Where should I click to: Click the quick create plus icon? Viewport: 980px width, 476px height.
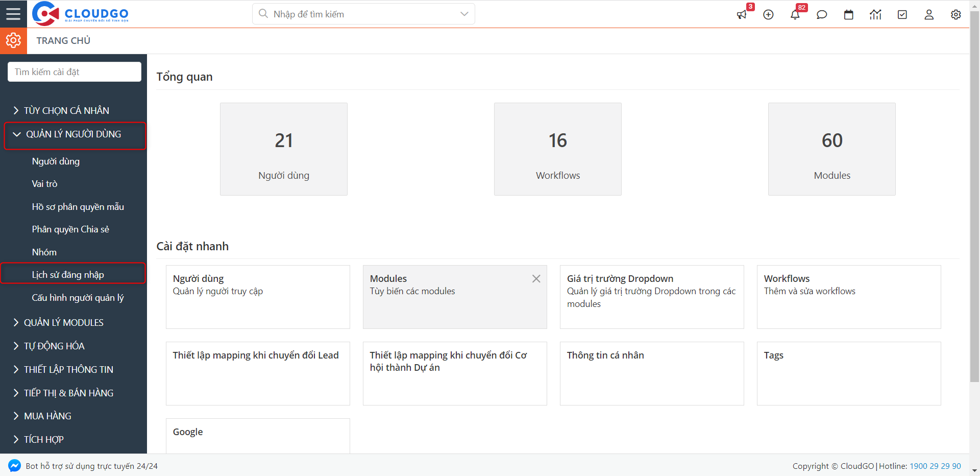[x=768, y=15]
